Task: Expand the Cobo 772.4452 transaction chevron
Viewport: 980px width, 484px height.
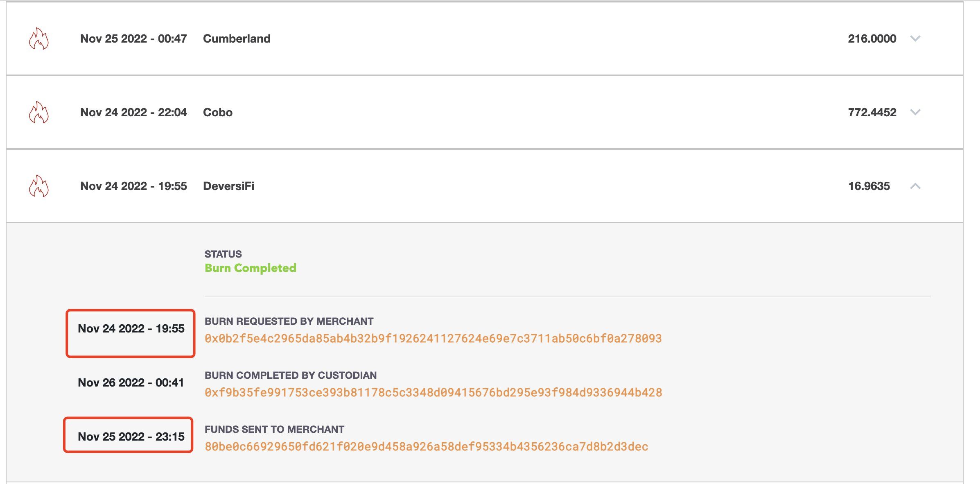Action: [x=915, y=112]
